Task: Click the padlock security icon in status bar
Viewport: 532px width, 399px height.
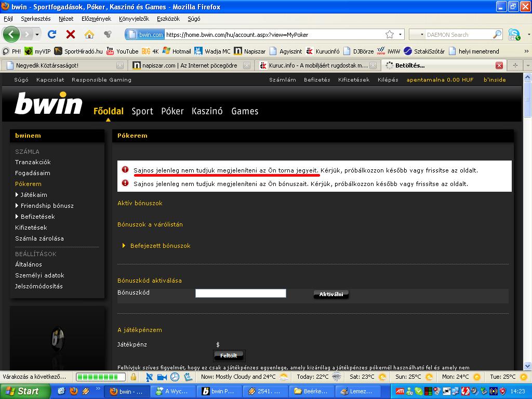Action: click(x=134, y=377)
